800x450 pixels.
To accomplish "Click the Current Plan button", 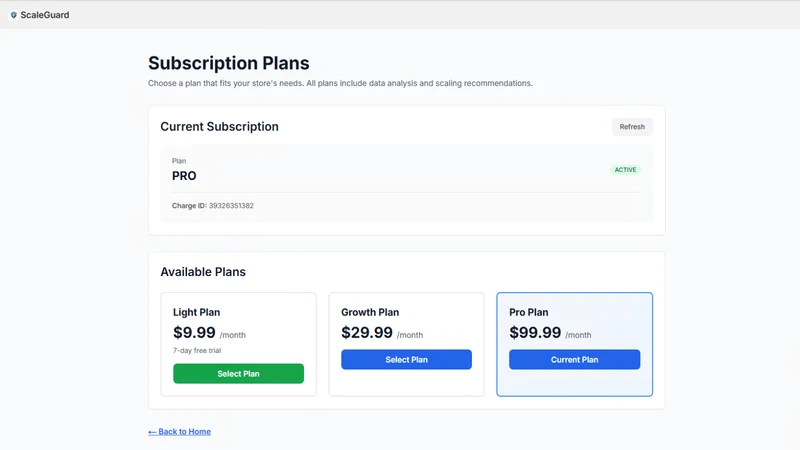I will 574,359.
